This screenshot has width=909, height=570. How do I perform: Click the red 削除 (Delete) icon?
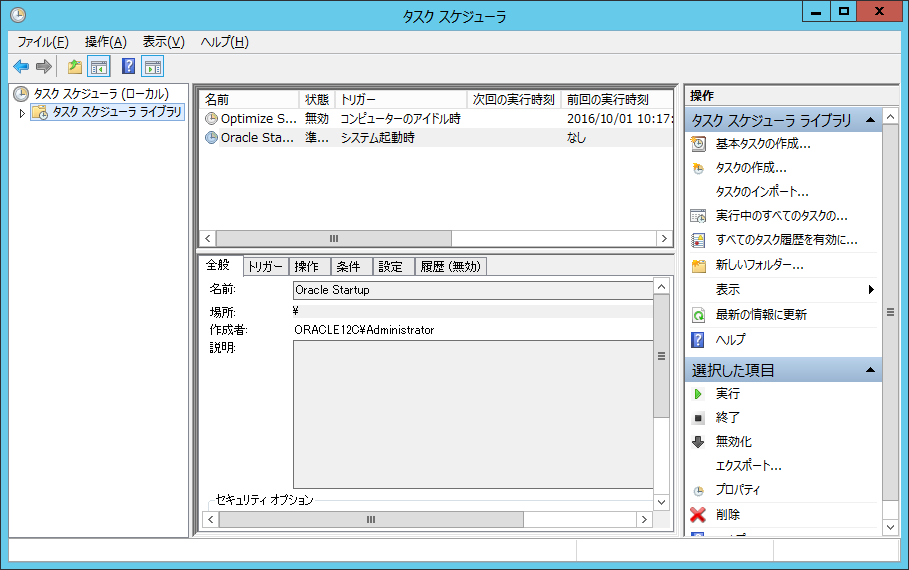698,514
